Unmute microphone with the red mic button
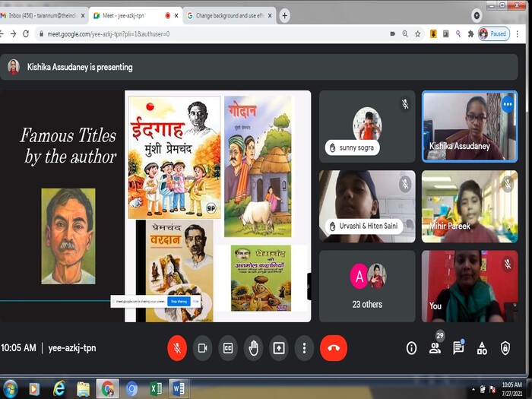Viewport: 532px width, 399px height. (177, 348)
